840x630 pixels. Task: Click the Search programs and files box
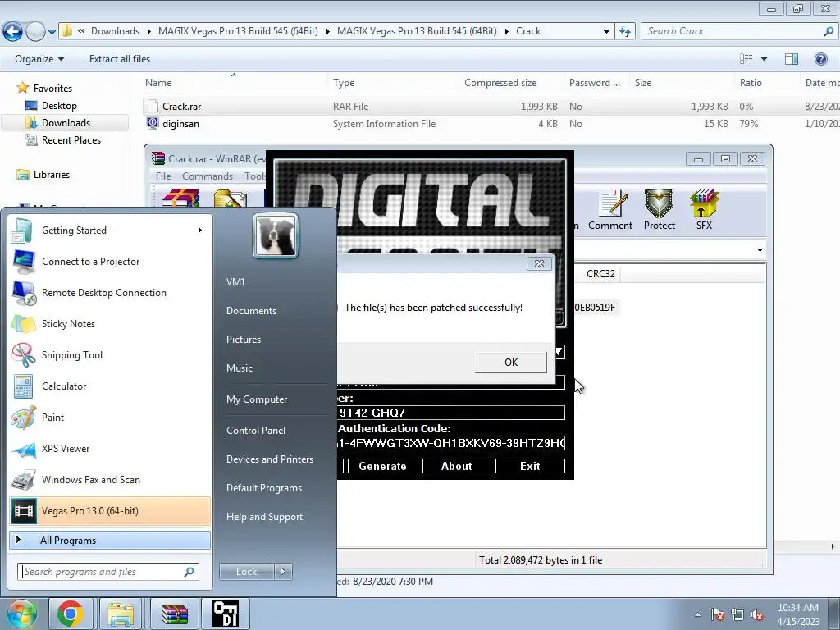click(x=108, y=572)
